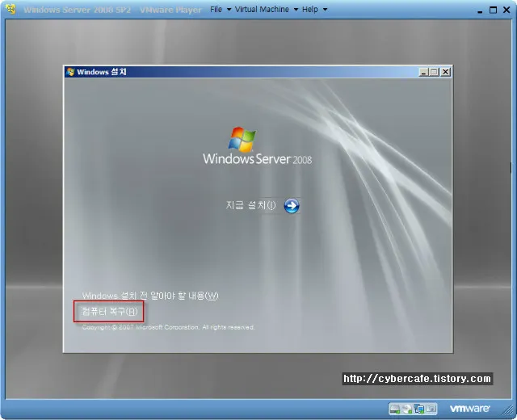This screenshot has width=517, height=420.
Task: Expand the Help menu dropdown arrow
Action: (325, 10)
